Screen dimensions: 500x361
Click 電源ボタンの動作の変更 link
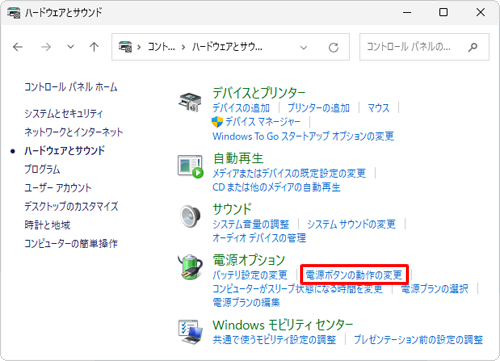pos(354,275)
